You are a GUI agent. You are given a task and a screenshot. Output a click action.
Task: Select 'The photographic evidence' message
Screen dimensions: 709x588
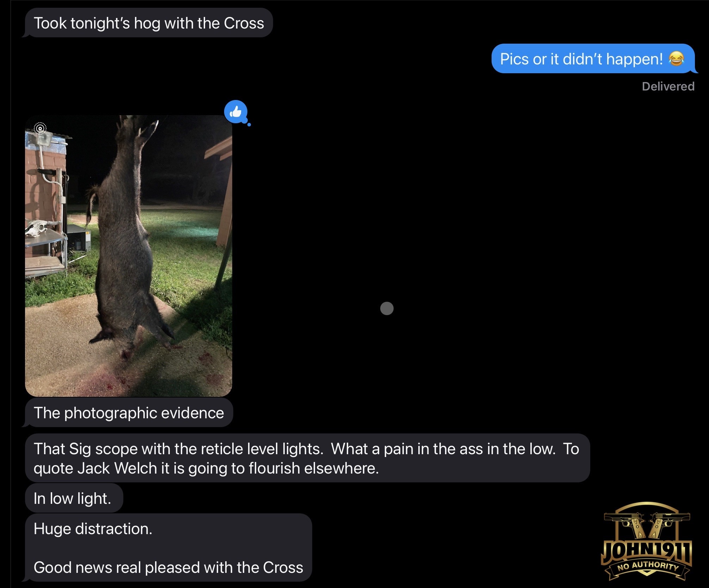click(x=129, y=413)
